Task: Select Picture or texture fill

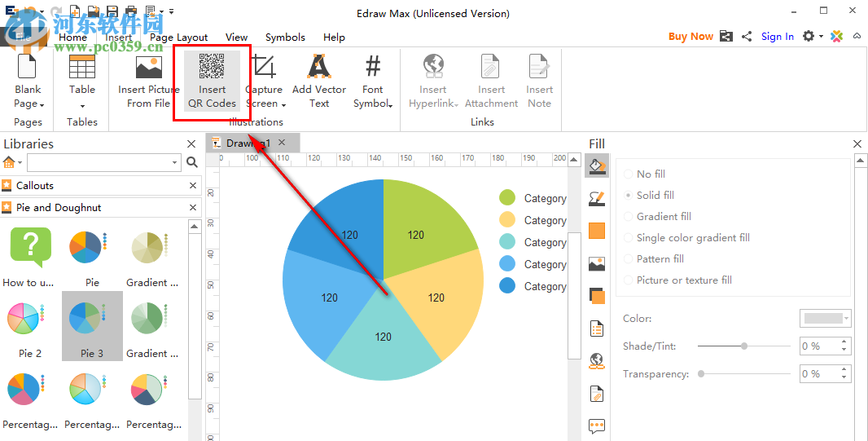Action: [x=678, y=280]
